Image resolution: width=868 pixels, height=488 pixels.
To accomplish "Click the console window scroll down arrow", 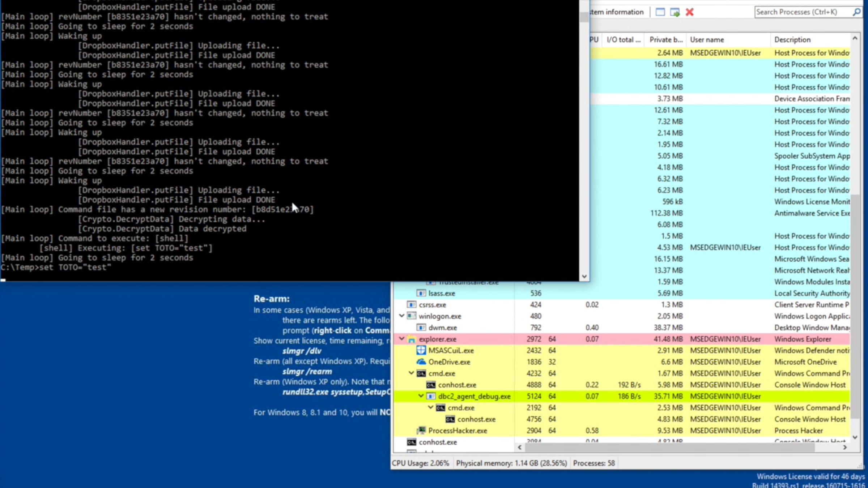I will (x=584, y=277).
